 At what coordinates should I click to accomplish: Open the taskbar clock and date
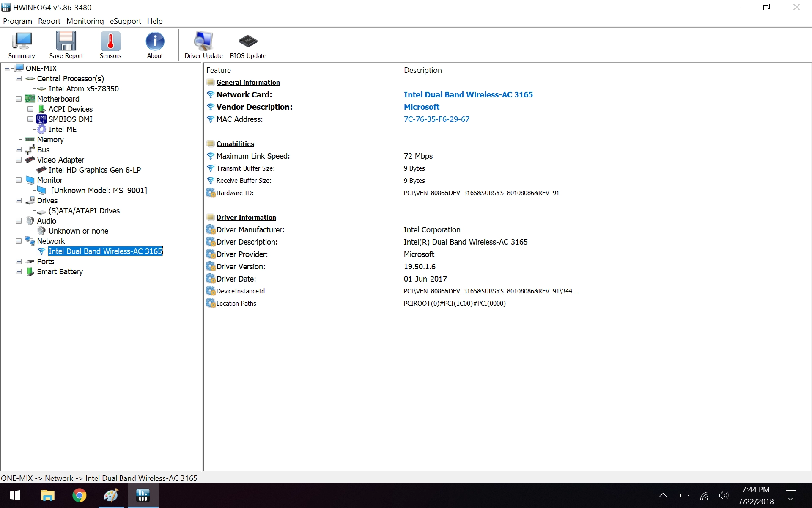point(756,495)
